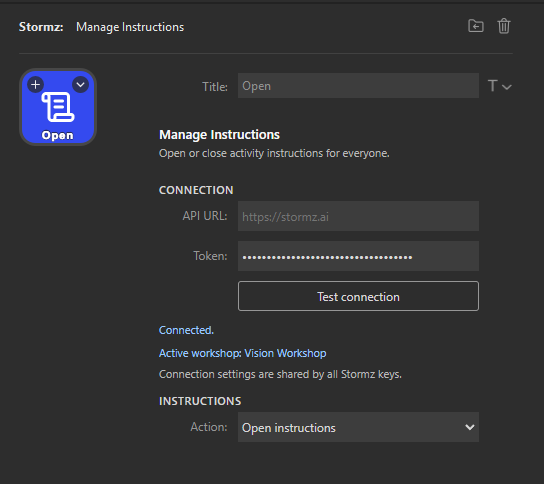Click the move-to-folder icon
Screen dimensions: 544x484
tap(476, 26)
